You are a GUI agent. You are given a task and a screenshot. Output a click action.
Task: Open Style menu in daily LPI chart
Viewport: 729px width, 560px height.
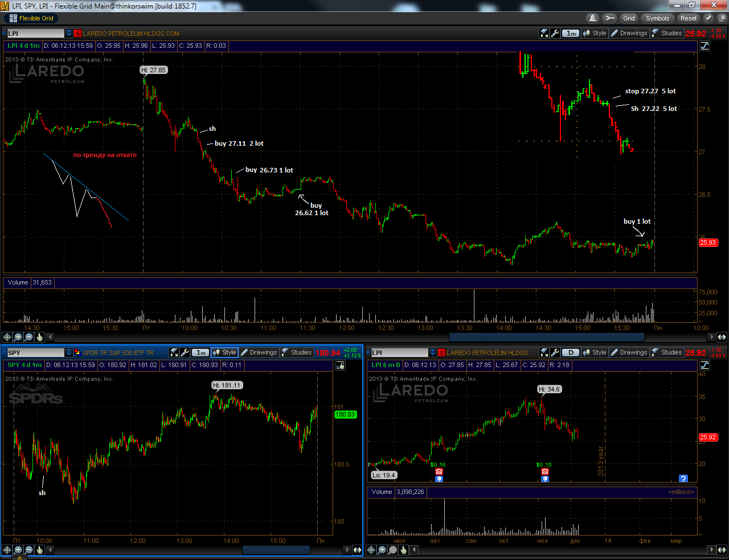click(x=595, y=353)
